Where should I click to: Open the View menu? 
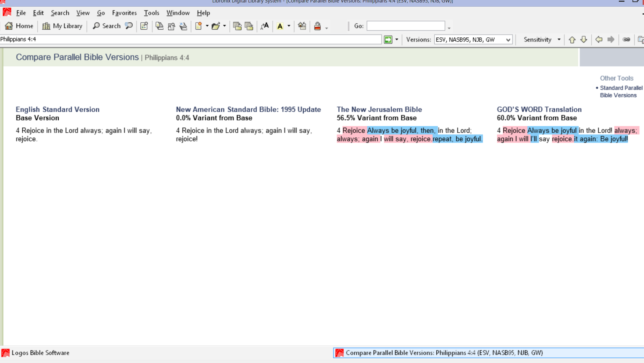tap(83, 13)
